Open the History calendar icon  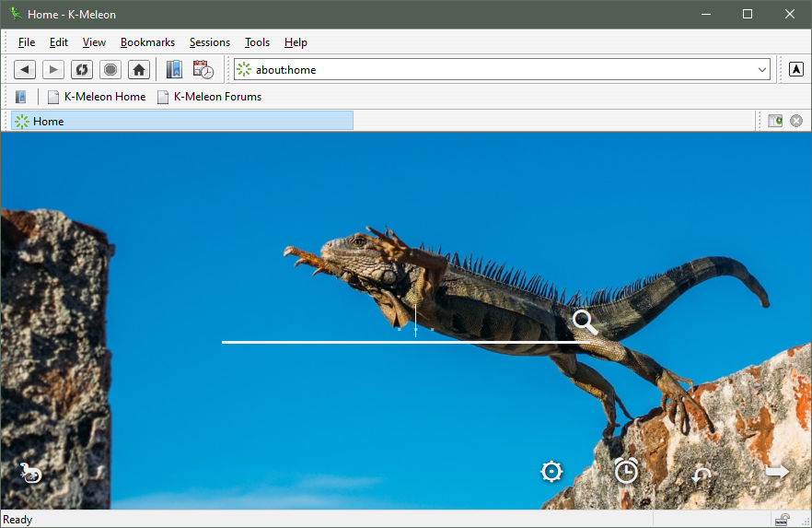click(203, 70)
